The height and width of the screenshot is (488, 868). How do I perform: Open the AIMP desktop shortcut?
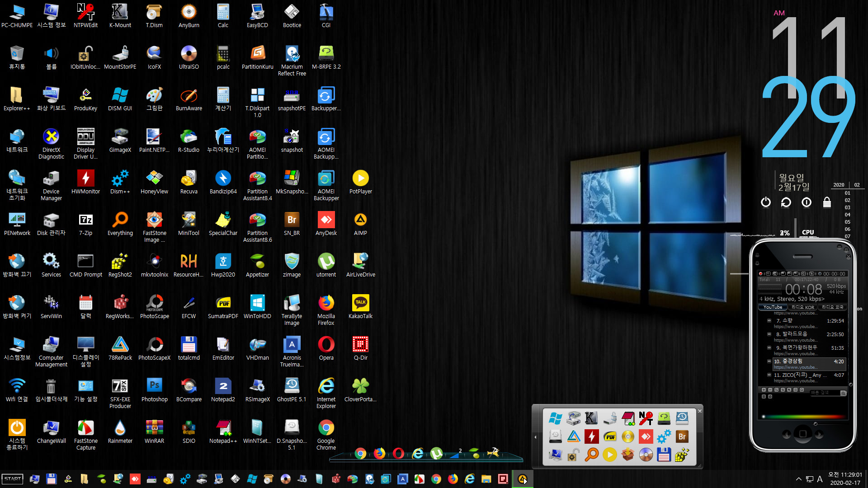360,224
